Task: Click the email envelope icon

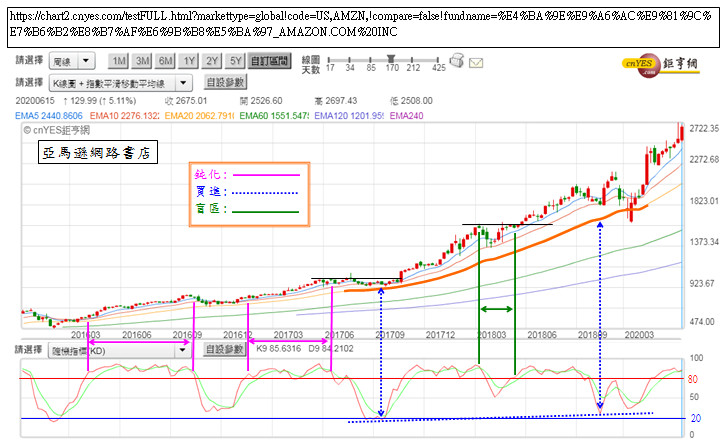Action: (476, 63)
